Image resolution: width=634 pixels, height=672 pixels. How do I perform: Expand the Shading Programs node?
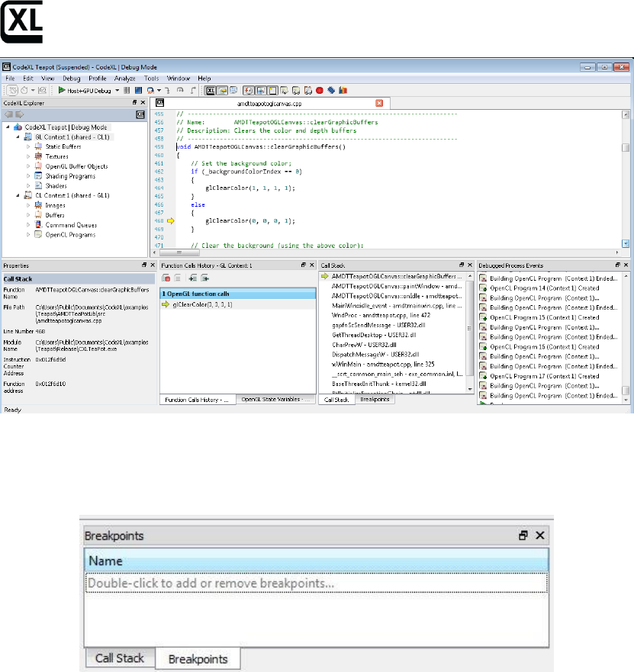tap(28, 176)
